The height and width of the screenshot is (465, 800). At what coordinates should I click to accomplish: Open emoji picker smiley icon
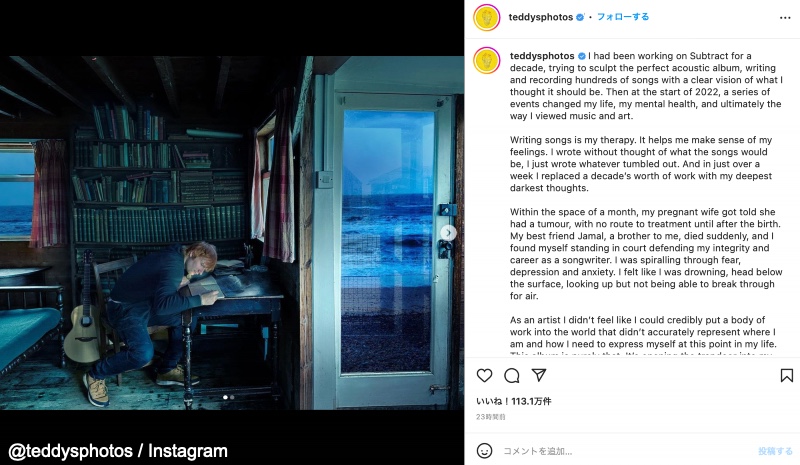484,451
